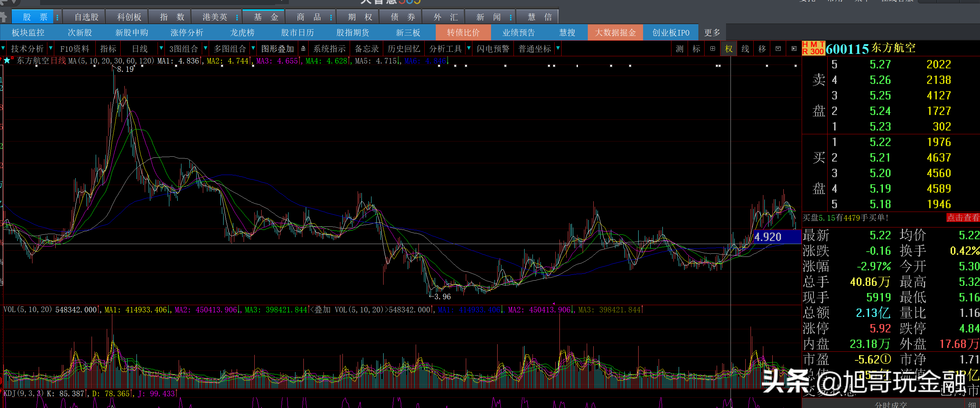Open 系统指示 toolbar item
Image resolution: width=980 pixels, height=408 pixels.
click(329, 49)
